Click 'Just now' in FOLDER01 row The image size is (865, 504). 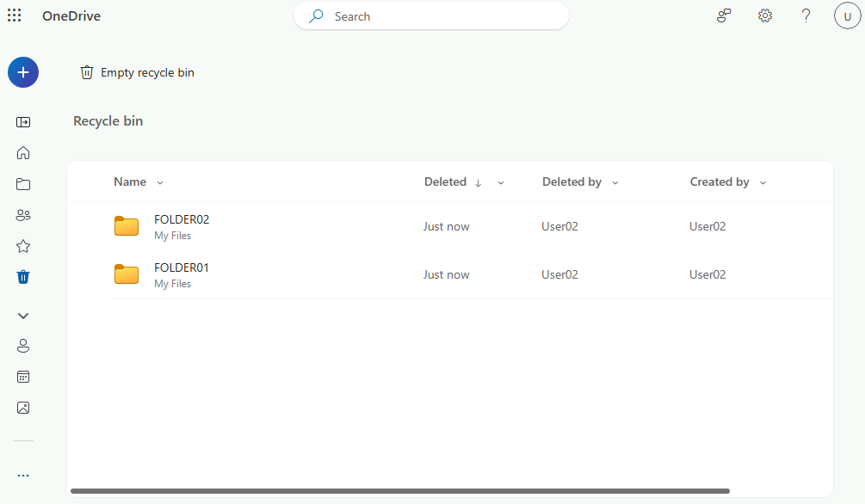pos(447,274)
